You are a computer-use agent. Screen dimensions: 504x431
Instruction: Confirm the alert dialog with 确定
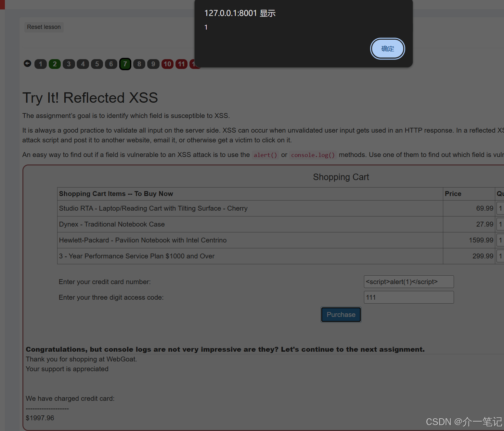point(387,49)
